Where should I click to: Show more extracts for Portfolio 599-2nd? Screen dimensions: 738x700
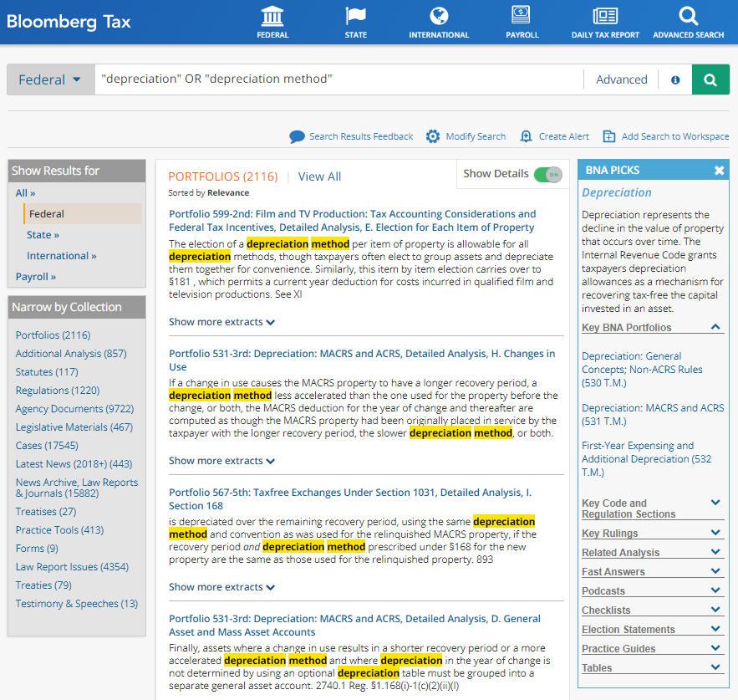221,322
